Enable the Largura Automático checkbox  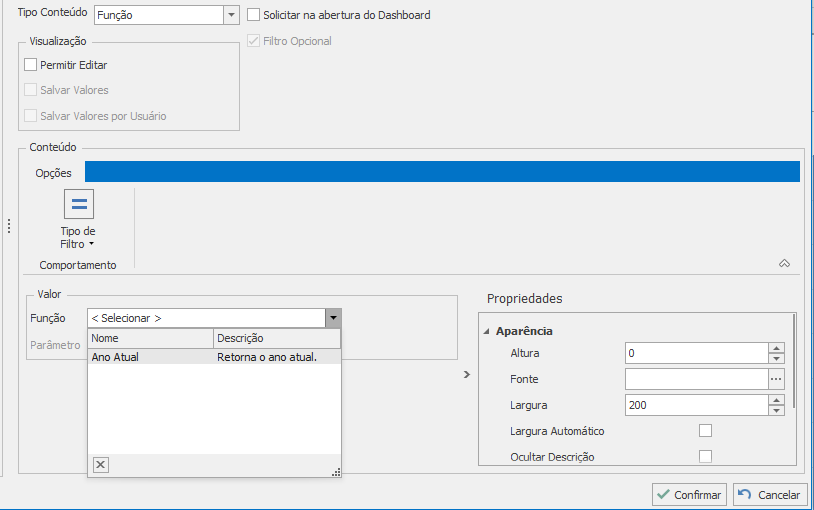[706, 431]
